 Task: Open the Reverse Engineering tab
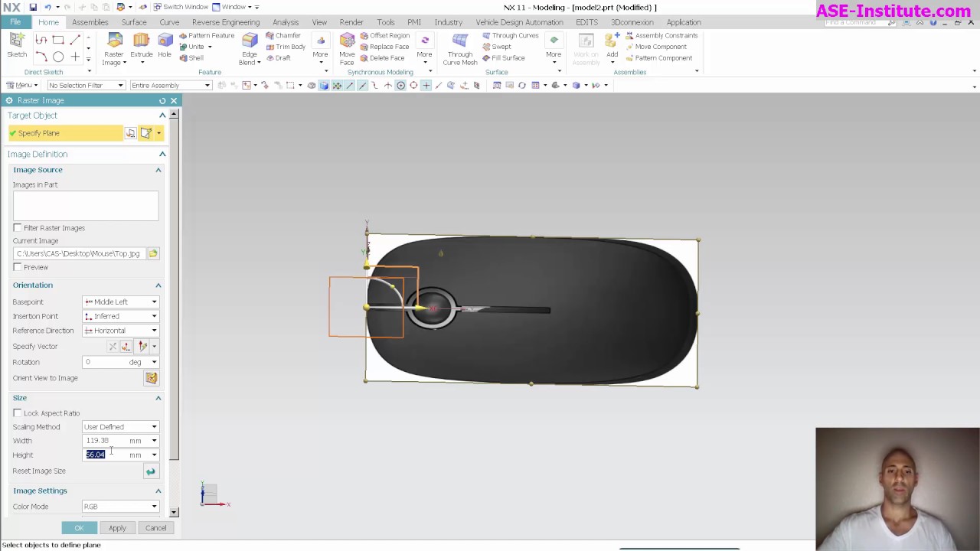click(225, 22)
